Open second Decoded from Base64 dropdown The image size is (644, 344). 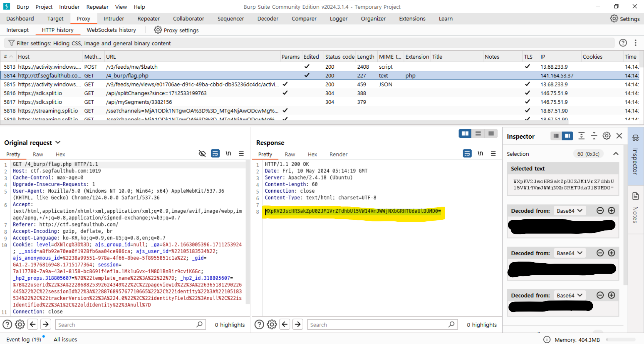[570, 253]
